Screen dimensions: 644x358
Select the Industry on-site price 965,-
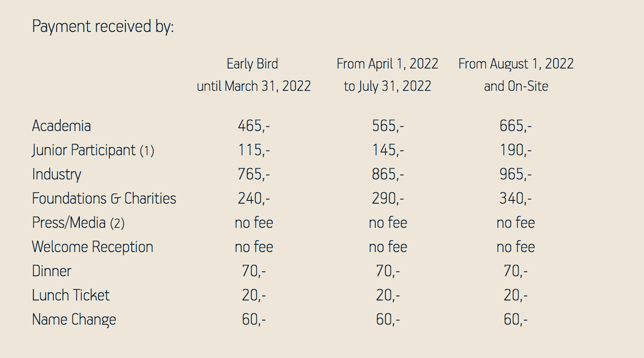click(516, 174)
